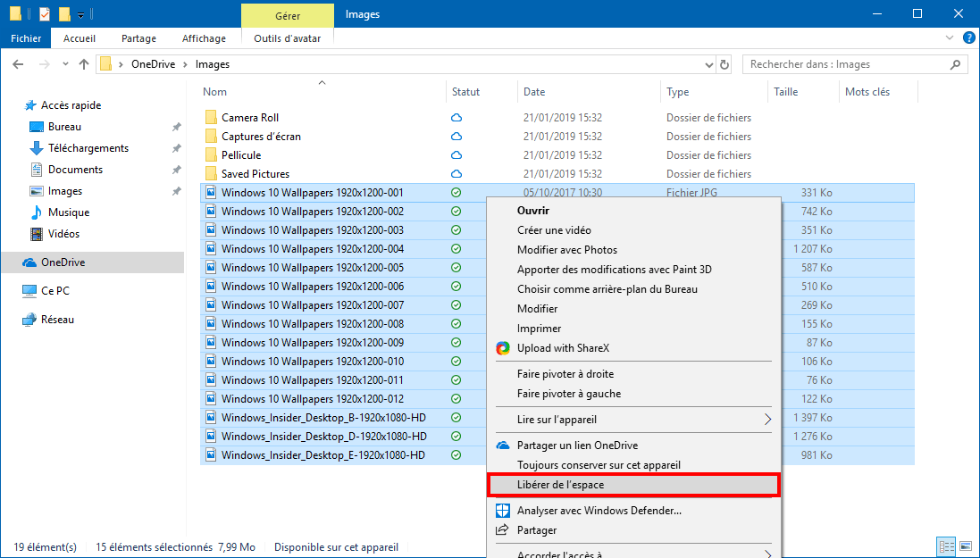Click JPG file icon of Wallpapers 1920x1200-008
Image resolution: width=980 pixels, height=558 pixels.
[211, 324]
